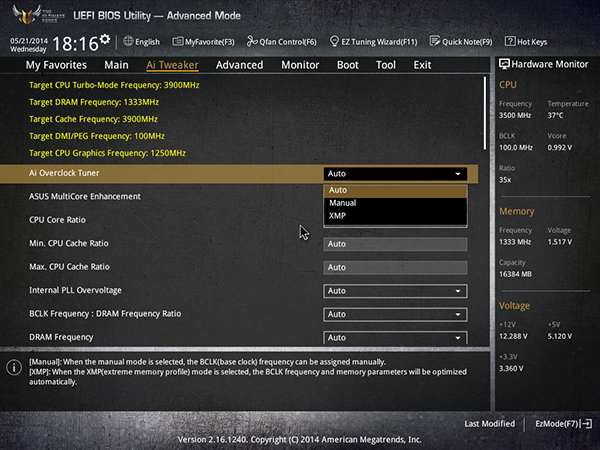This screenshot has width=600, height=450.
Task: Click the 18:16 clock display
Action: (75, 44)
